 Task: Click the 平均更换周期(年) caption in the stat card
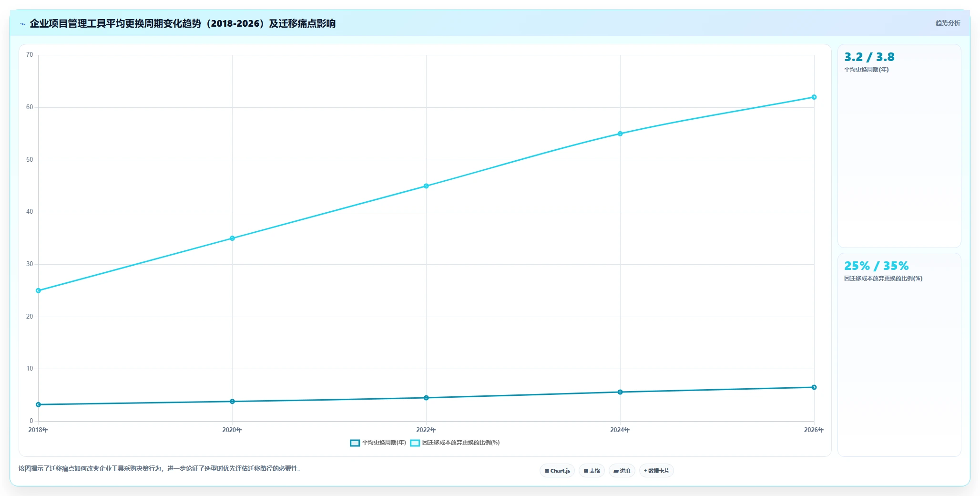[867, 70]
